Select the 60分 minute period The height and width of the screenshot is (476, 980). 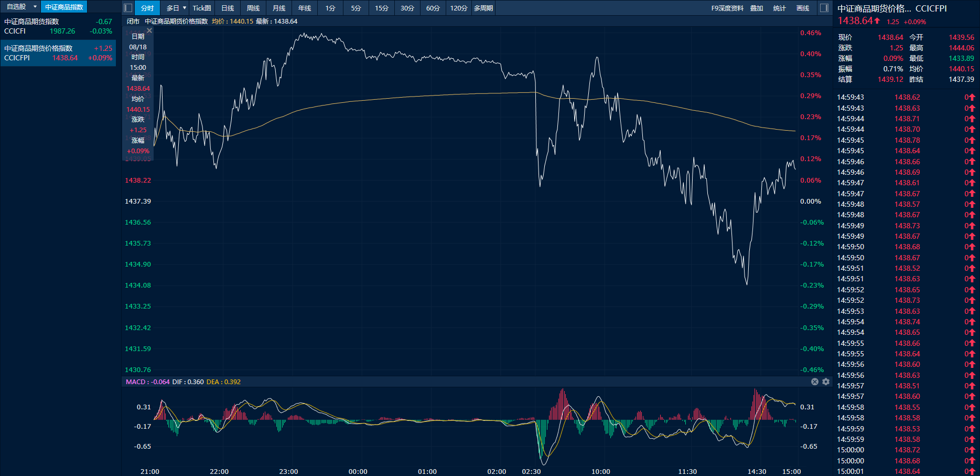(433, 8)
